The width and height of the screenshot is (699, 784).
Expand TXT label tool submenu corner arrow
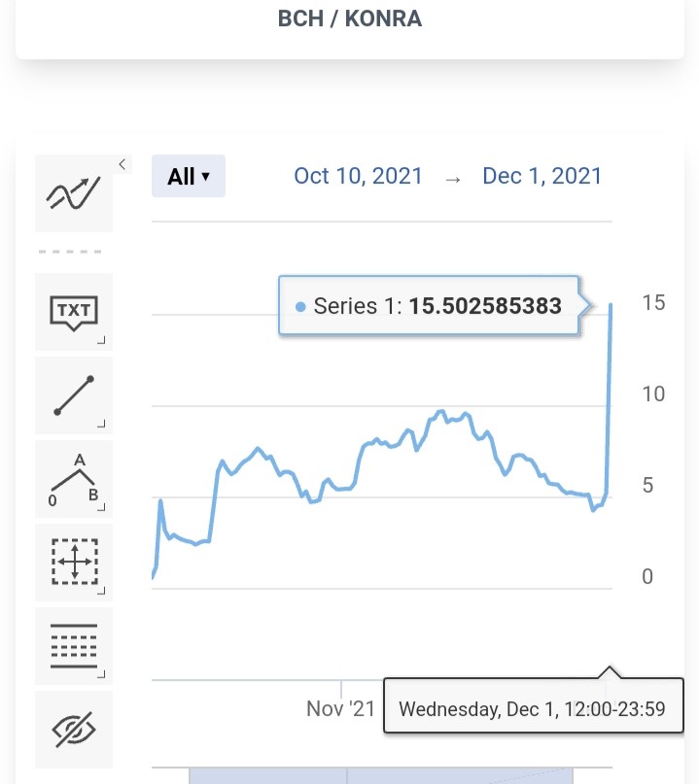pos(101,340)
